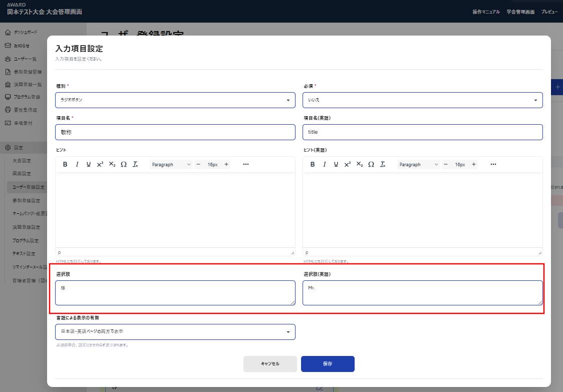Click the 保存 button

(328, 364)
